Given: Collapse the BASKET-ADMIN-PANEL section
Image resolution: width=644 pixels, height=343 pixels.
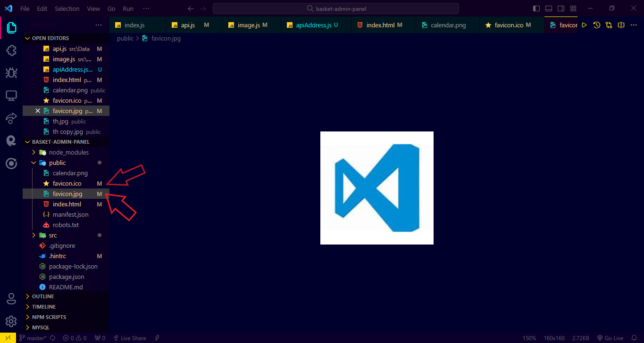Looking at the screenshot, I should (66, 142).
